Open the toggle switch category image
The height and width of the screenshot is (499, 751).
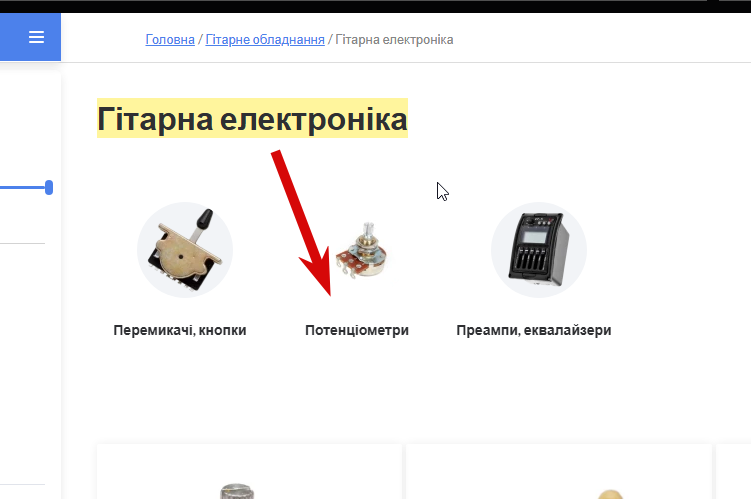click(185, 250)
